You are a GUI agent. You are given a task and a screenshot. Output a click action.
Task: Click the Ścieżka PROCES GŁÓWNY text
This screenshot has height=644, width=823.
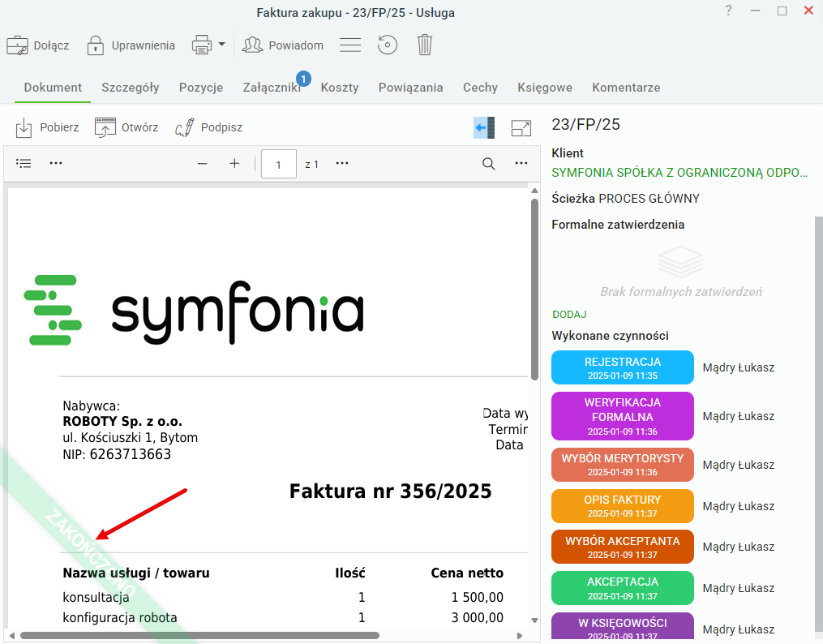point(626,199)
